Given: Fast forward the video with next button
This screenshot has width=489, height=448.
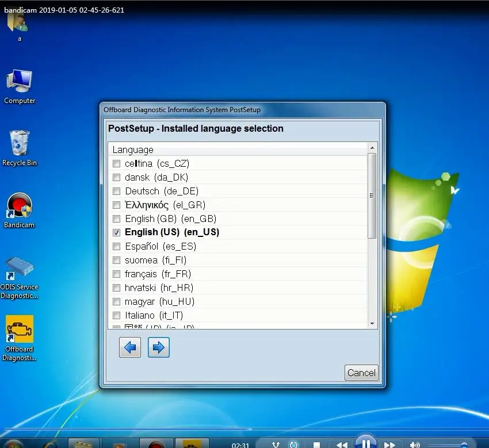Looking at the screenshot, I should pos(389,445).
